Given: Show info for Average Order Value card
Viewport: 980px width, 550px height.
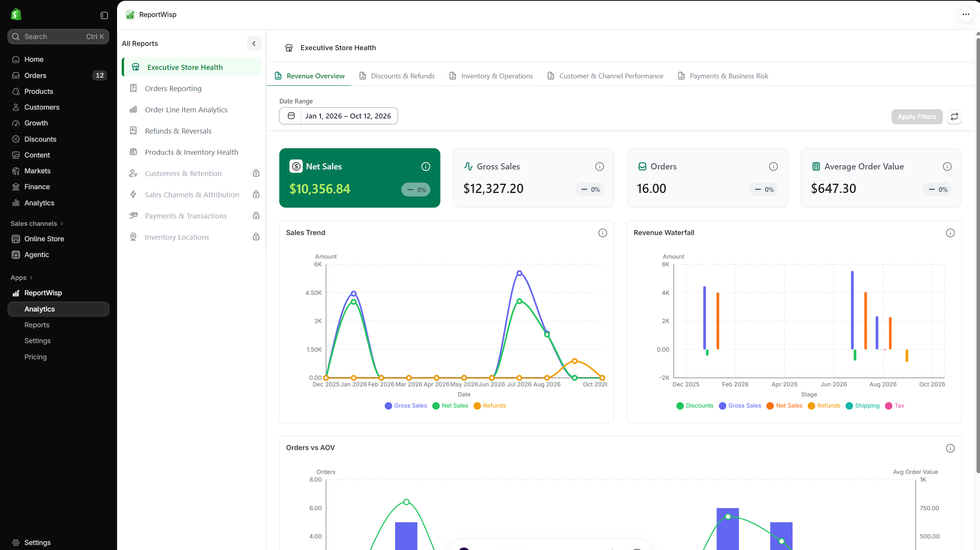Looking at the screenshot, I should point(947,166).
